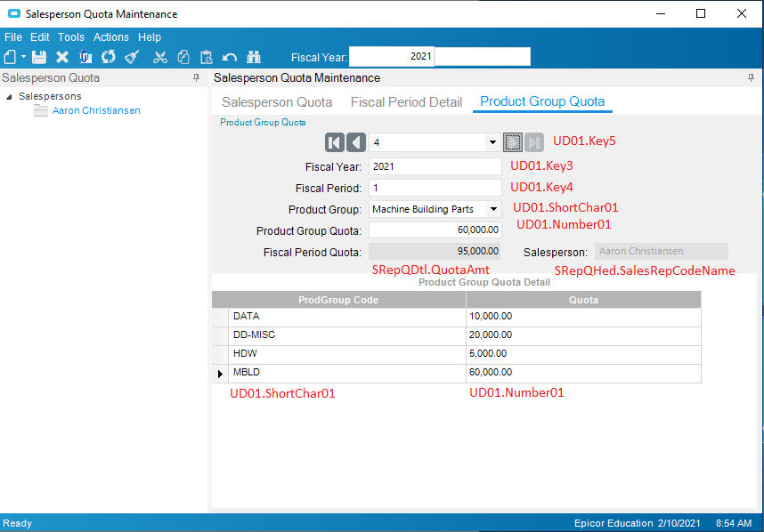Open Search with the binoculars icon

pos(254,57)
